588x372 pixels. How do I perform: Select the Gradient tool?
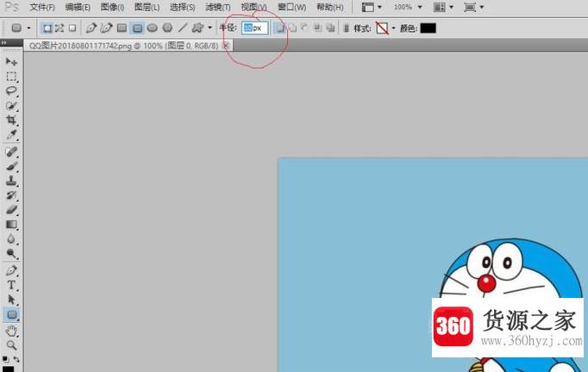point(11,225)
